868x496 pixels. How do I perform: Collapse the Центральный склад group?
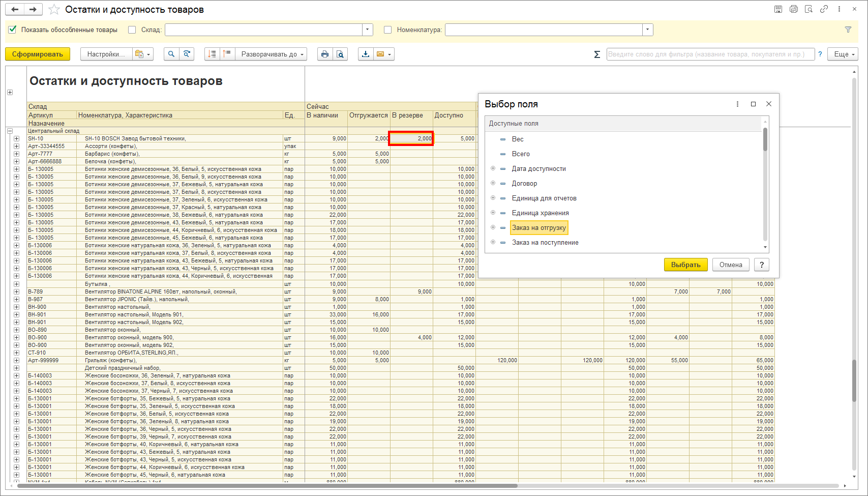[x=10, y=131]
